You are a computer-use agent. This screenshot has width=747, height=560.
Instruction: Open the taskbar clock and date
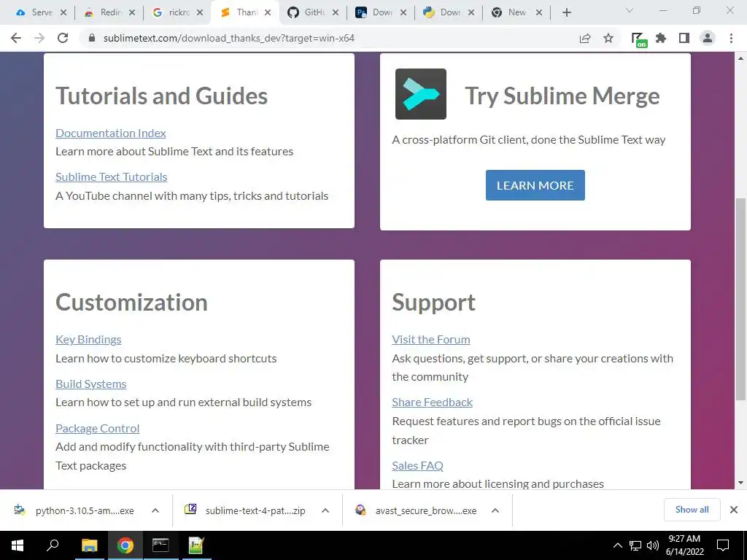coord(684,545)
